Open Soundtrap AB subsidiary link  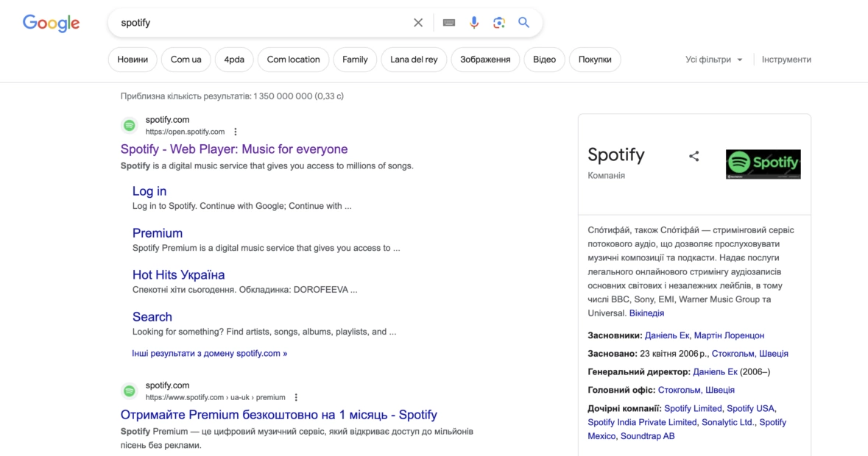click(x=648, y=436)
